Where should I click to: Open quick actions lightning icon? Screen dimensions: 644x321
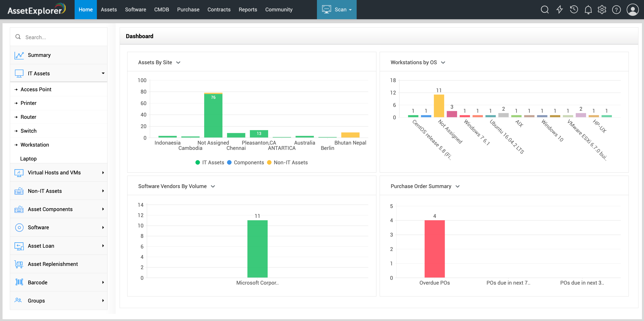559,10
